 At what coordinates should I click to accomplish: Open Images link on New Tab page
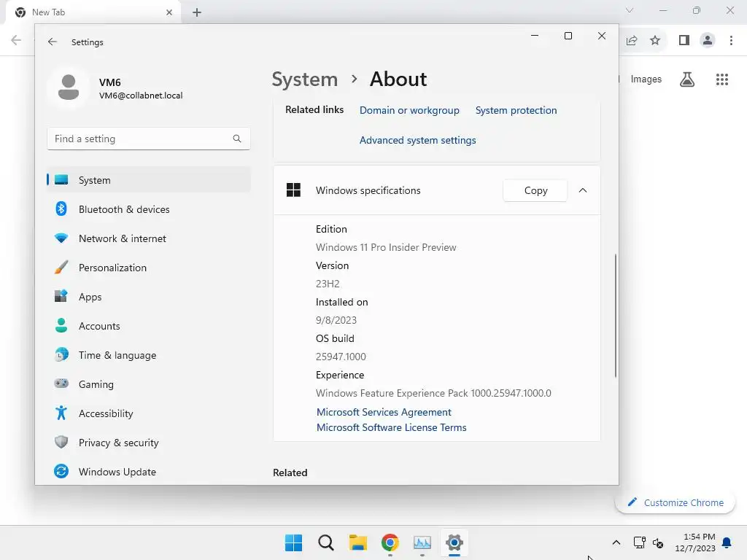[646, 79]
